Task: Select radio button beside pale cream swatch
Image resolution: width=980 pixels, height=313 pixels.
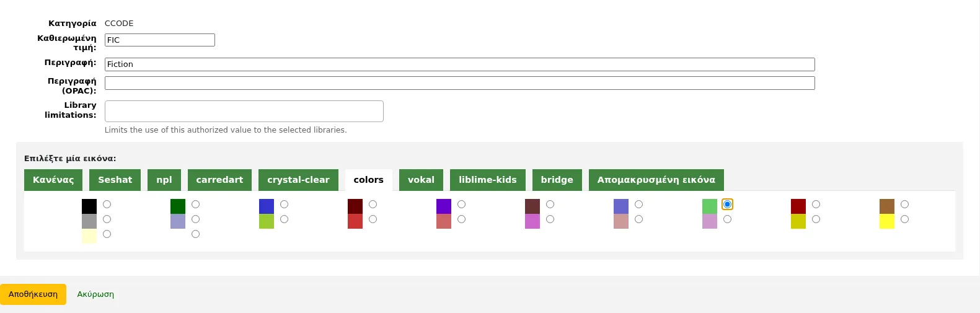Action: [107, 234]
